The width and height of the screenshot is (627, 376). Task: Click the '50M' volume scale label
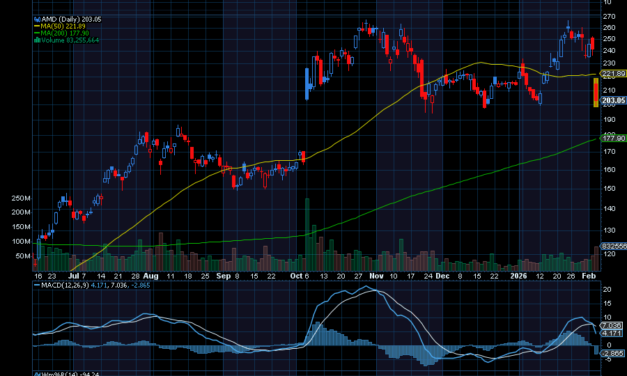[x=23, y=256]
